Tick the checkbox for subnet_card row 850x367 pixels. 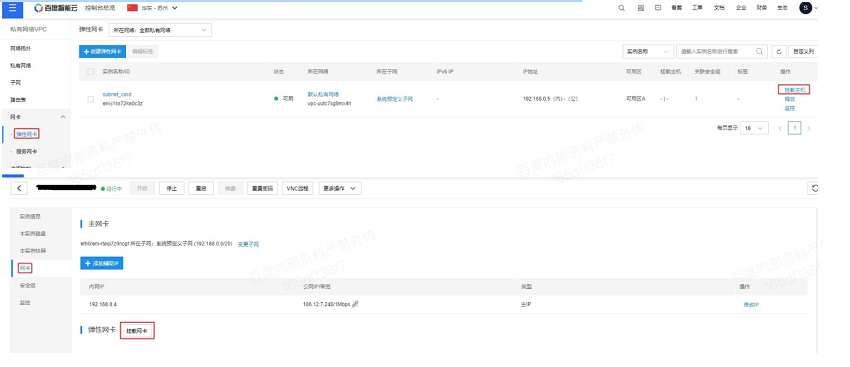pyautogui.click(x=91, y=99)
